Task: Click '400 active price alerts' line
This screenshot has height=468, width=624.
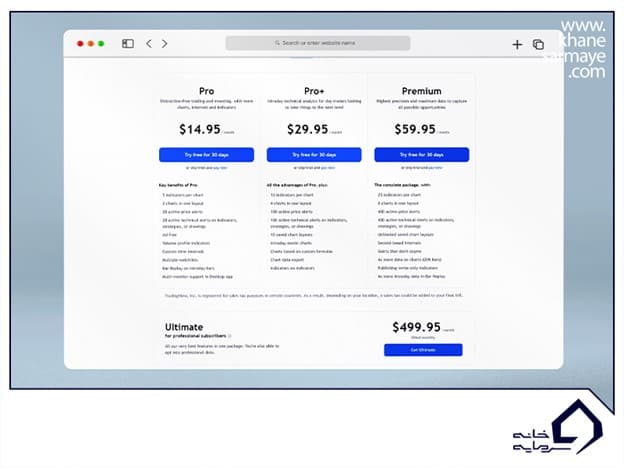Action: click(x=399, y=212)
